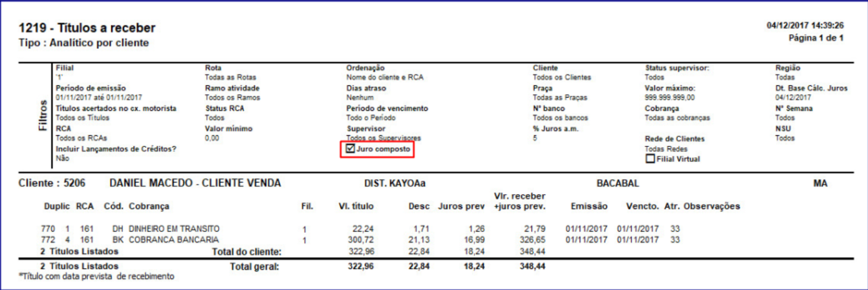Click the "NSU" filter label
This screenshot has width=868, height=290.
tap(783, 129)
